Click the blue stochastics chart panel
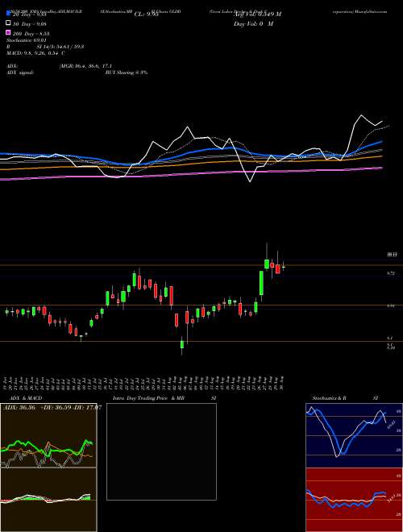 pyautogui.click(x=354, y=435)
